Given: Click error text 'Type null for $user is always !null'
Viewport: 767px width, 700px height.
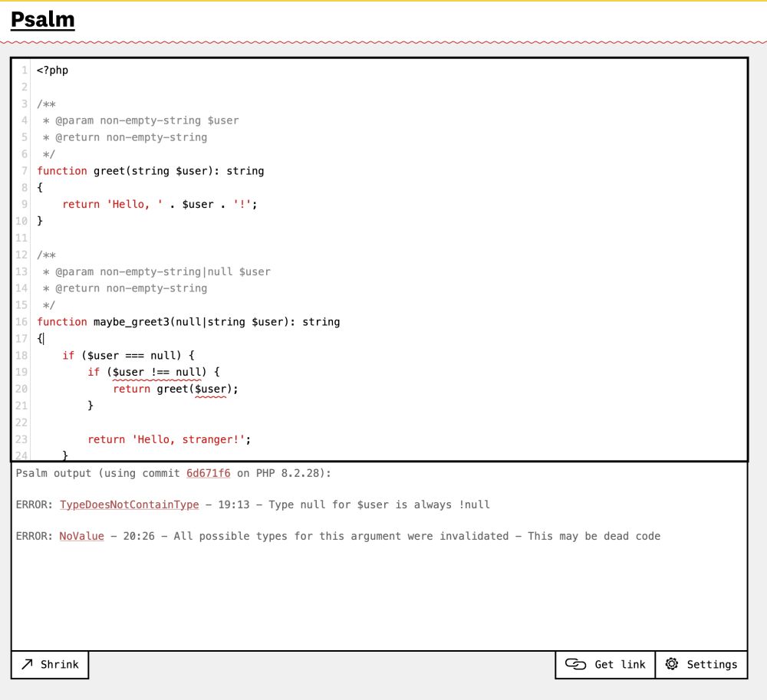Looking at the screenshot, I should pos(379,504).
